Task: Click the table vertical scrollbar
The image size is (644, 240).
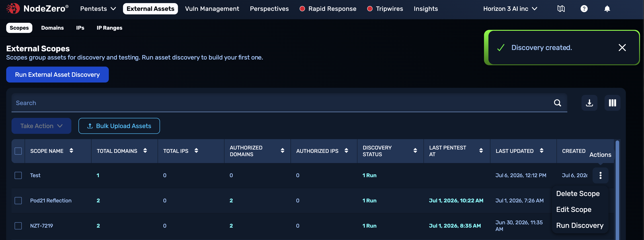Action: 617,190
